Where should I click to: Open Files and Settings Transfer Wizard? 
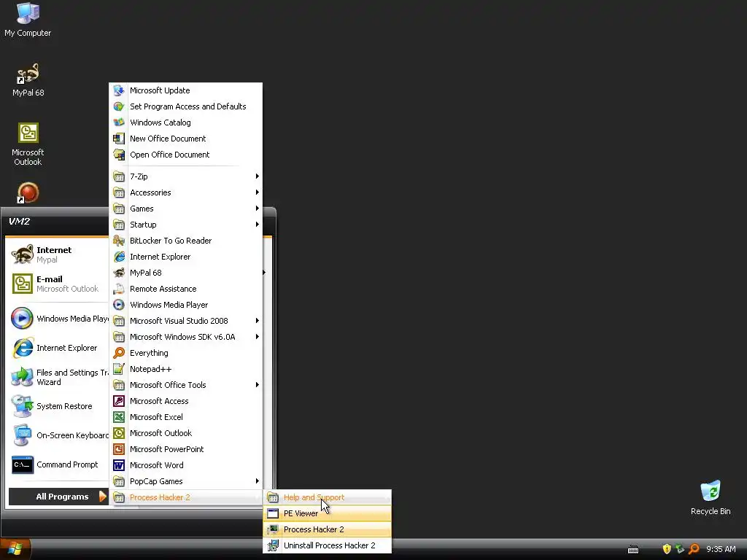point(58,377)
